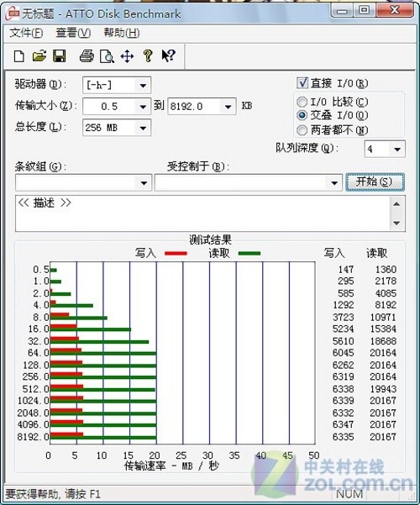420x505 pixels.
Task: Open Print Preview magnifier icon
Action: click(x=107, y=56)
